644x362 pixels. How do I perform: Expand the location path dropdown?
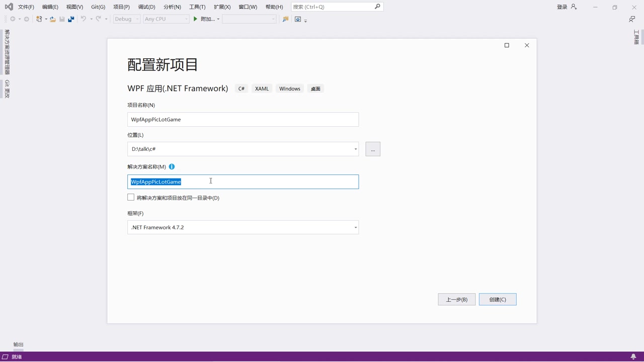pyautogui.click(x=355, y=149)
